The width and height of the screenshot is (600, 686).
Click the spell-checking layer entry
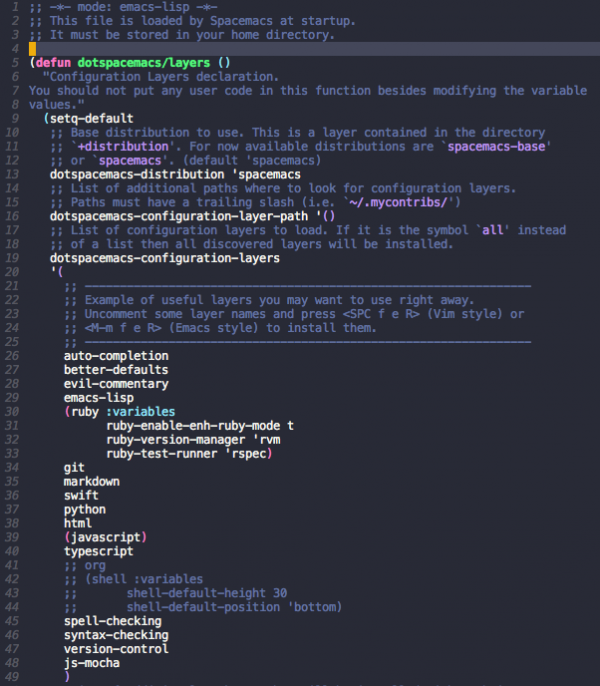tap(112, 621)
